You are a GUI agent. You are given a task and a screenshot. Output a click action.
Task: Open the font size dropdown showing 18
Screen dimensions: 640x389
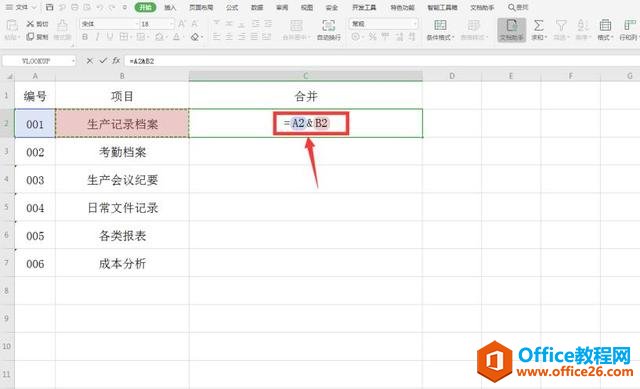[172, 24]
